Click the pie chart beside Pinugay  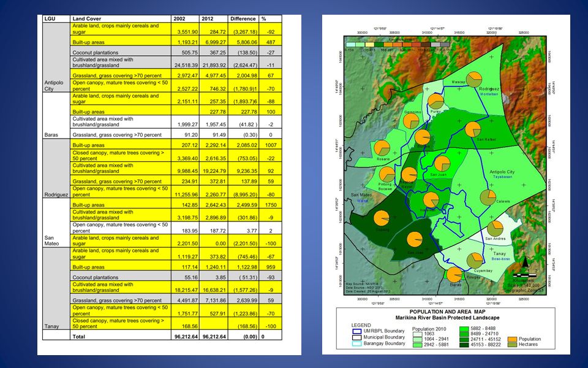pyautogui.click(x=454, y=275)
